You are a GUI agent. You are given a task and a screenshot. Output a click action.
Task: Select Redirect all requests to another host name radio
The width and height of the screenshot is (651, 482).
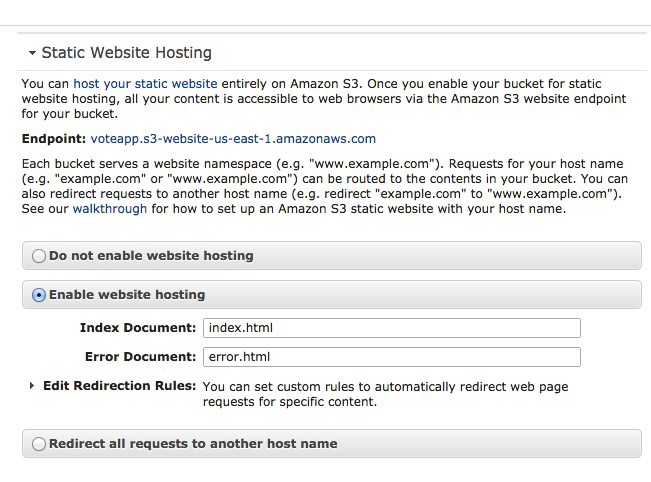click(39, 444)
